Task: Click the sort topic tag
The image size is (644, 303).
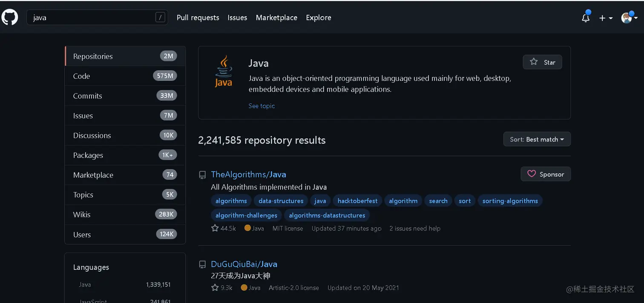Action: click(x=465, y=201)
